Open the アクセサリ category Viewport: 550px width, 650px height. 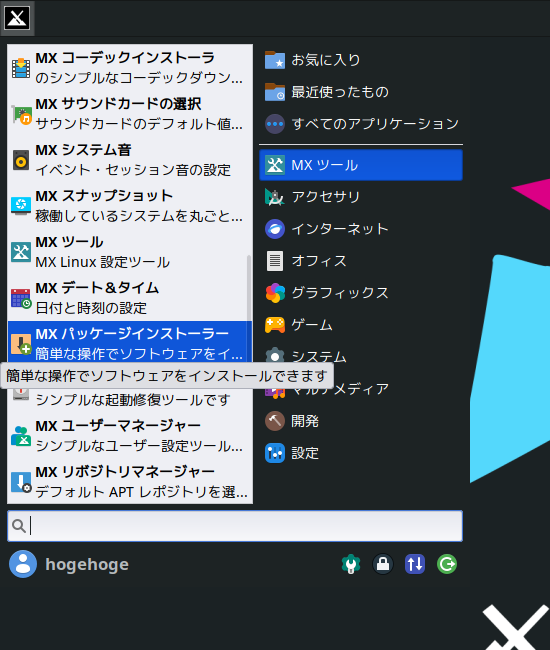(361, 197)
